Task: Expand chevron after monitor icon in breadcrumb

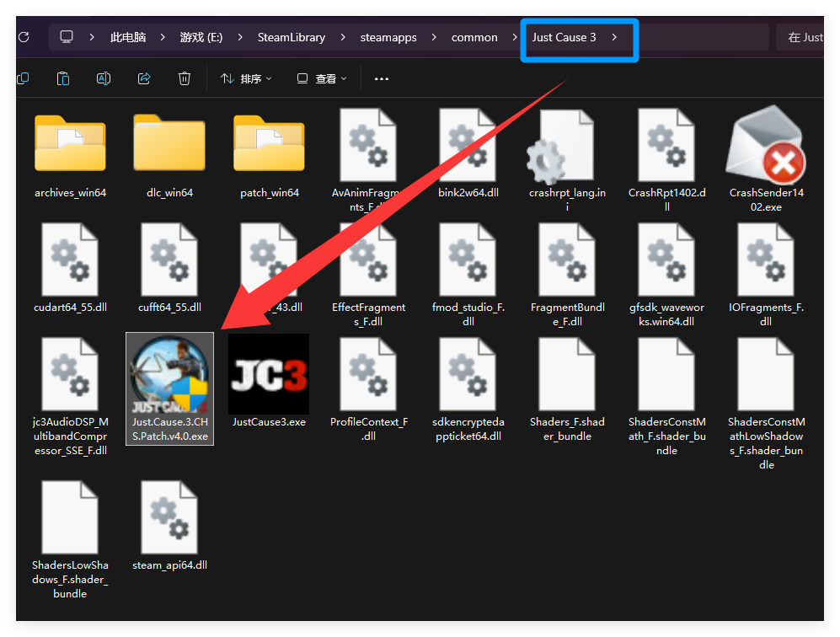Action: [92, 37]
